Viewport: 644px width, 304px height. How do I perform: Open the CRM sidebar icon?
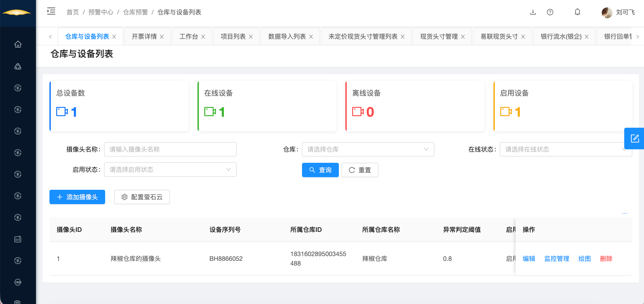18,282
